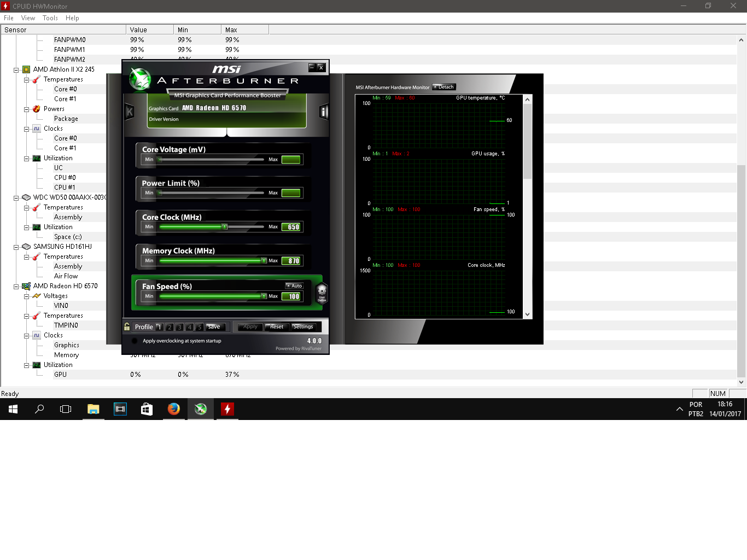Click the Max column header
747x560 pixels.
pyautogui.click(x=245, y=30)
